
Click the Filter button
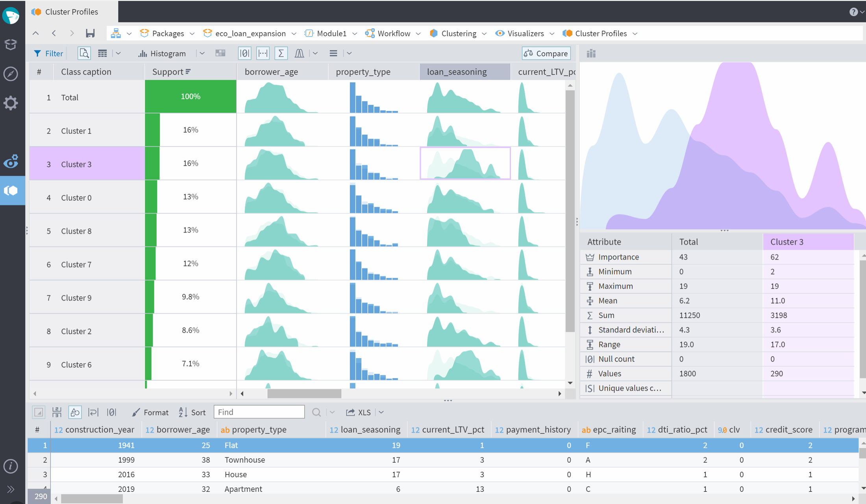pyautogui.click(x=48, y=53)
